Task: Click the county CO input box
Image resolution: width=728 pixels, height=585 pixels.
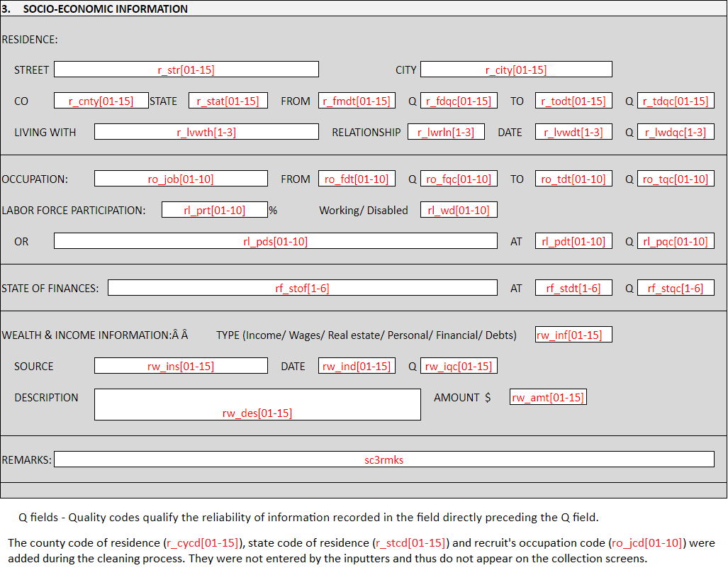Action: coord(101,101)
